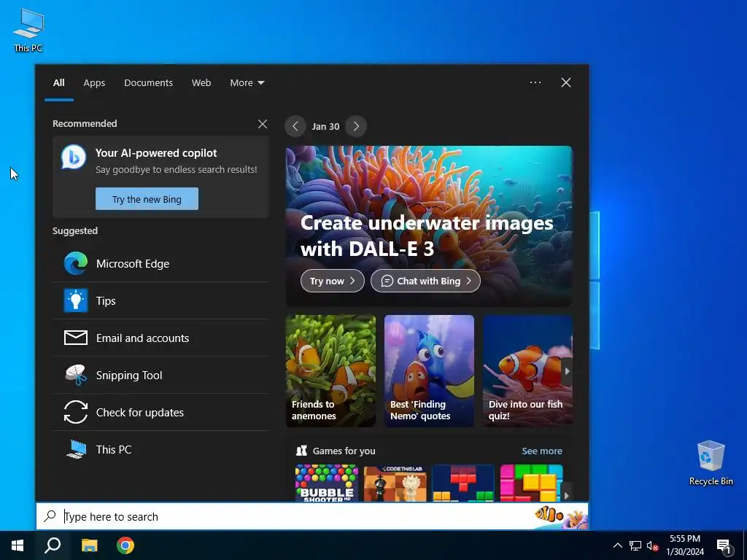Switch to the Apps tab
This screenshot has width=747, height=560.
(94, 82)
